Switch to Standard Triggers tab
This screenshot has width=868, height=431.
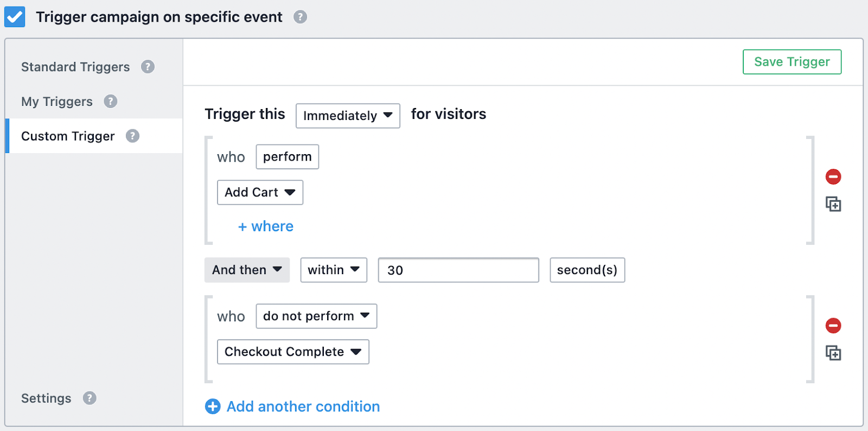pos(75,67)
